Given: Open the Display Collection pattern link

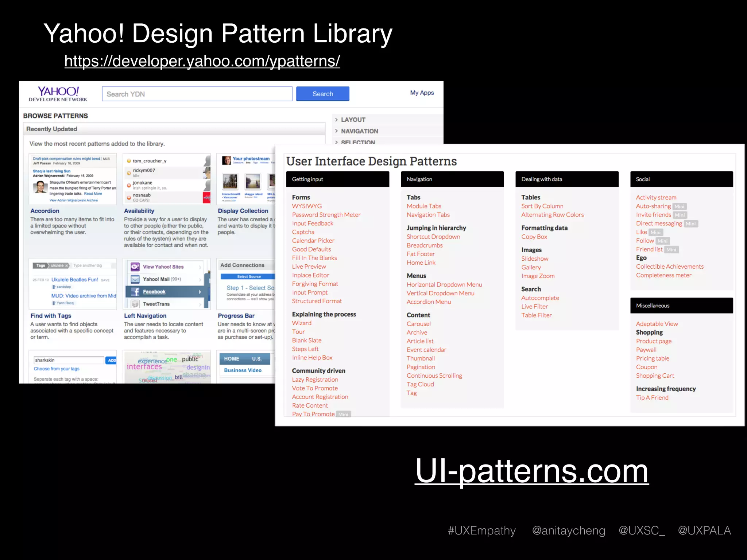Looking at the screenshot, I should click(243, 211).
